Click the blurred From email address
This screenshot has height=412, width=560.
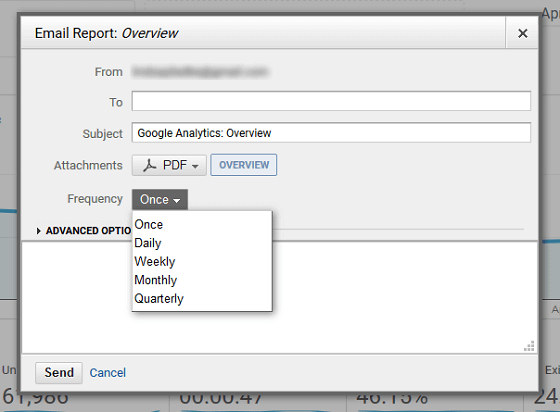[200, 72]
